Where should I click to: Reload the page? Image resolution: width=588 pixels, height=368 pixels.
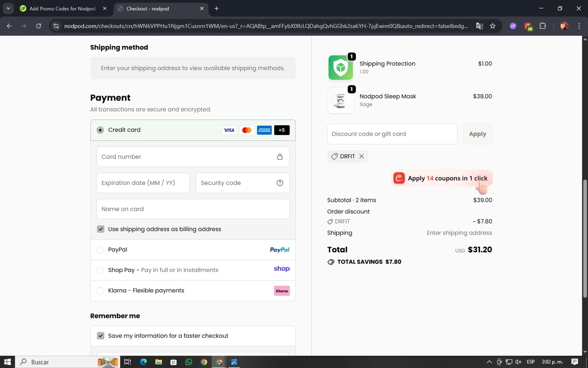(38, 26)
